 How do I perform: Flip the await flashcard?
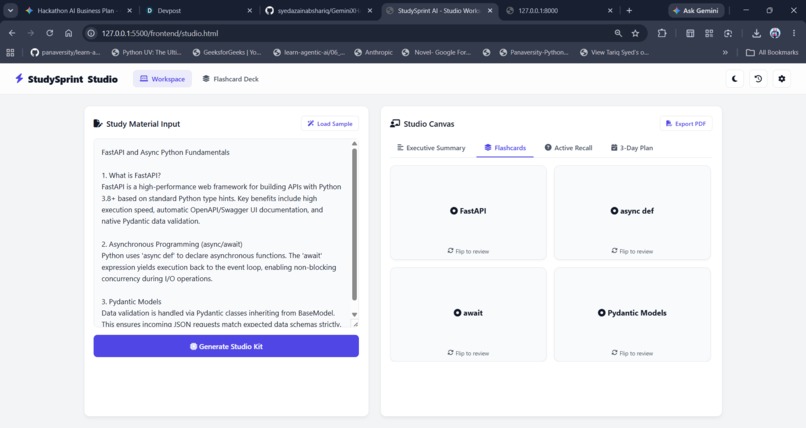tap(468, 314)
